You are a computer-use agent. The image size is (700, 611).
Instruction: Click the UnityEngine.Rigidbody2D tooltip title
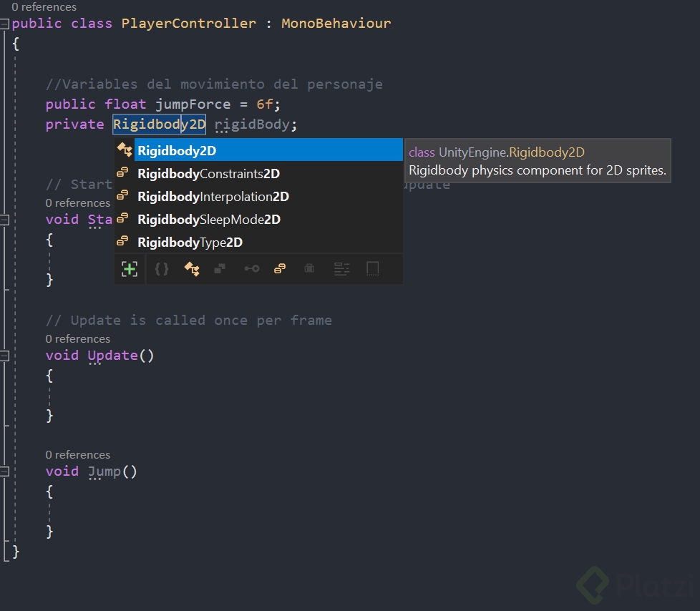tap(497, 152)
